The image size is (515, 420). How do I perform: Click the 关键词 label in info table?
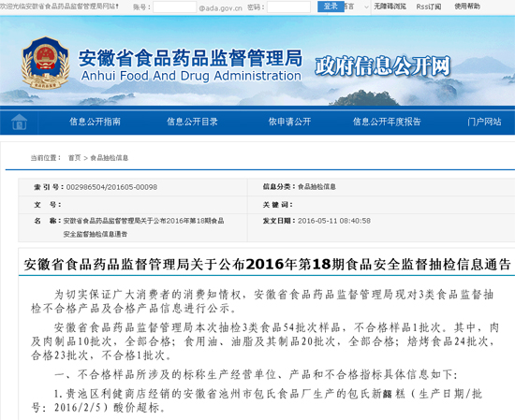point(277,205)
